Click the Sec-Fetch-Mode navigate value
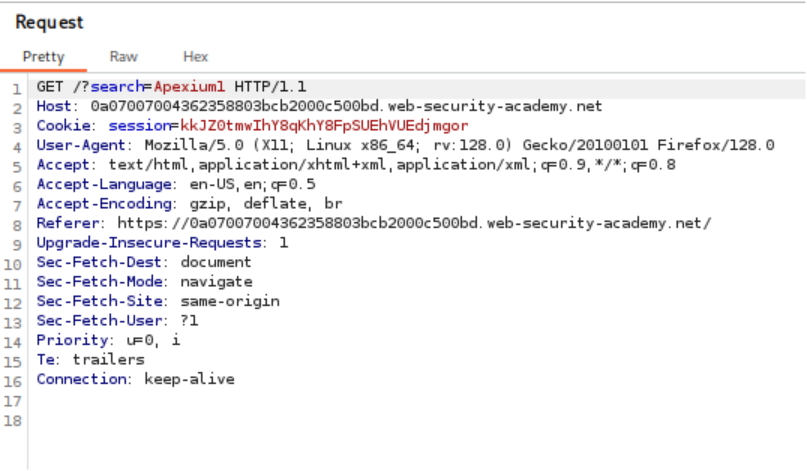The width and height of the screenshot is (807, 471). click(216, 282)
